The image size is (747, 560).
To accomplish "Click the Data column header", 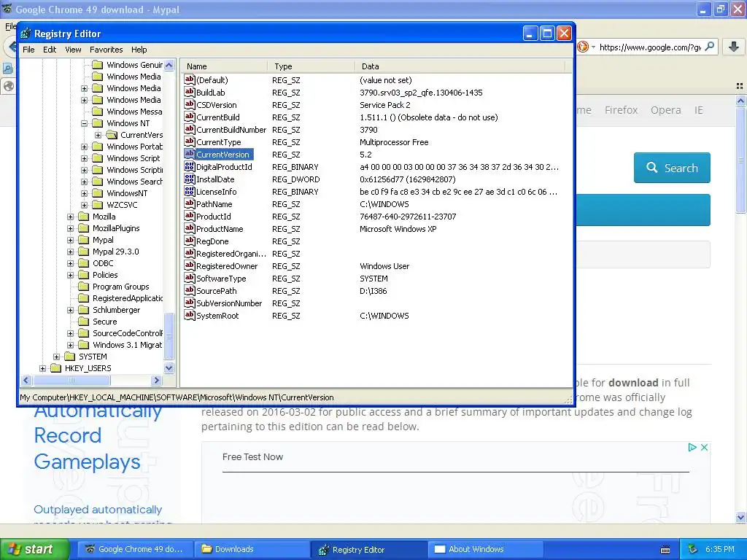I will [x=460, y=66].
